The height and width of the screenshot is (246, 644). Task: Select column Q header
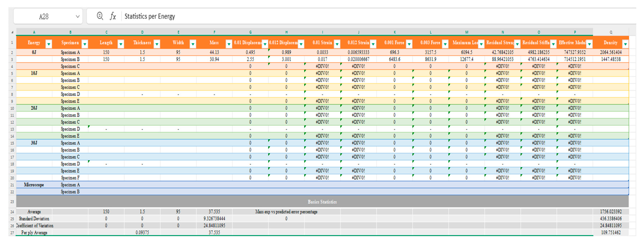click(611, 32)
